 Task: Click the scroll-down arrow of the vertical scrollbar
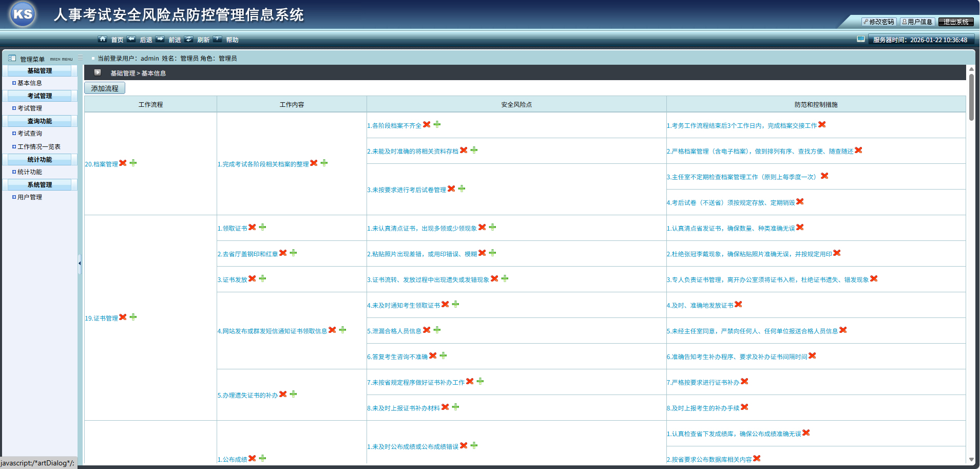pos(971,459)
